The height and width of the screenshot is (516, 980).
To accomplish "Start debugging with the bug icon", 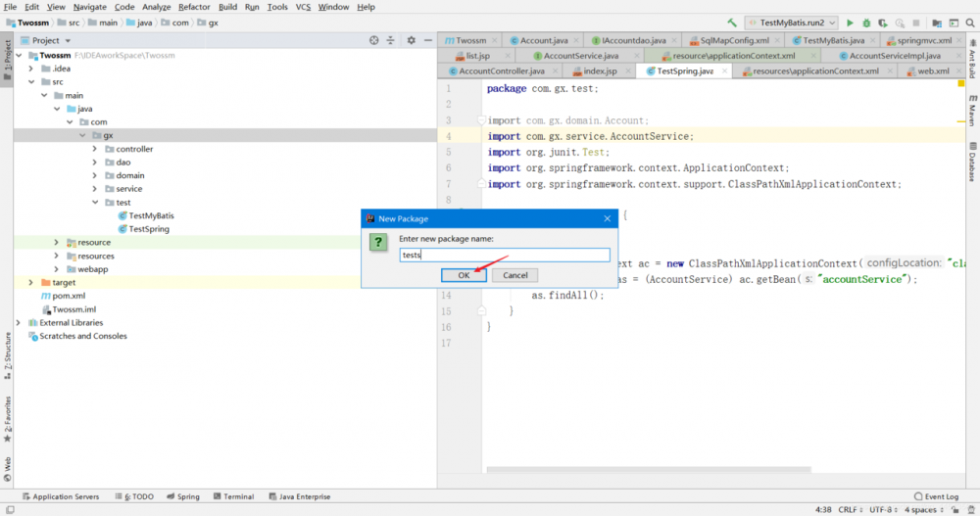I will (x=867, y=23).
